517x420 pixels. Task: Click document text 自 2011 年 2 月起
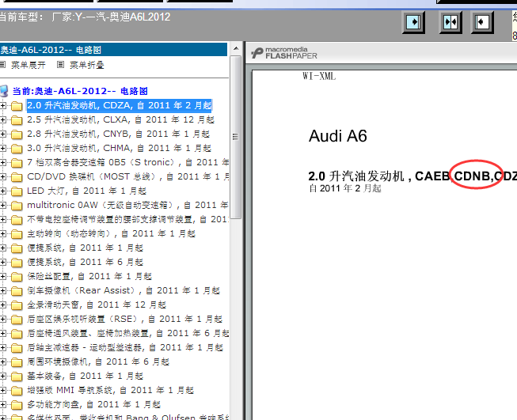[x=345, y=188]
